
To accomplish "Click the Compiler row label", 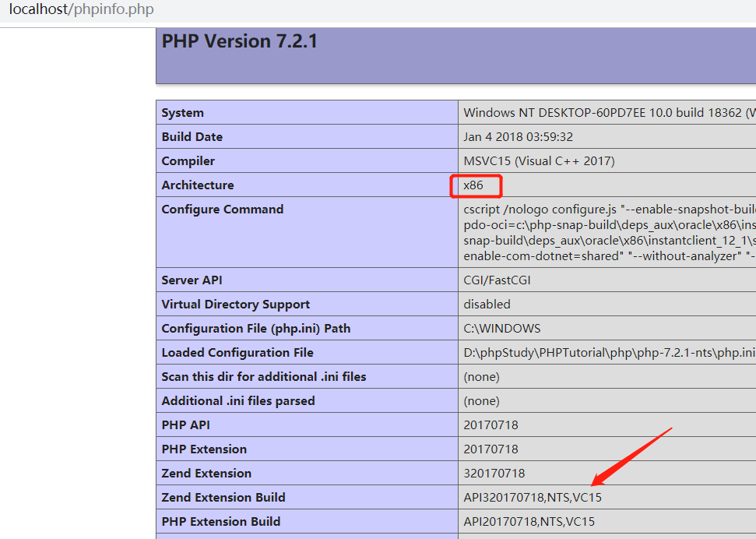I will pyautogui.click(x=188, y=161).
